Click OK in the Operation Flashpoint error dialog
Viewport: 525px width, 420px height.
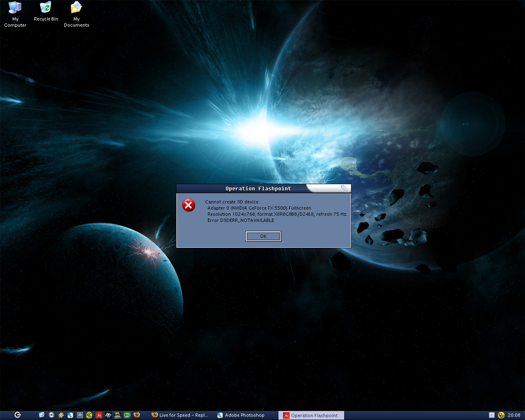pyautogui.click(x=263, y=236)
